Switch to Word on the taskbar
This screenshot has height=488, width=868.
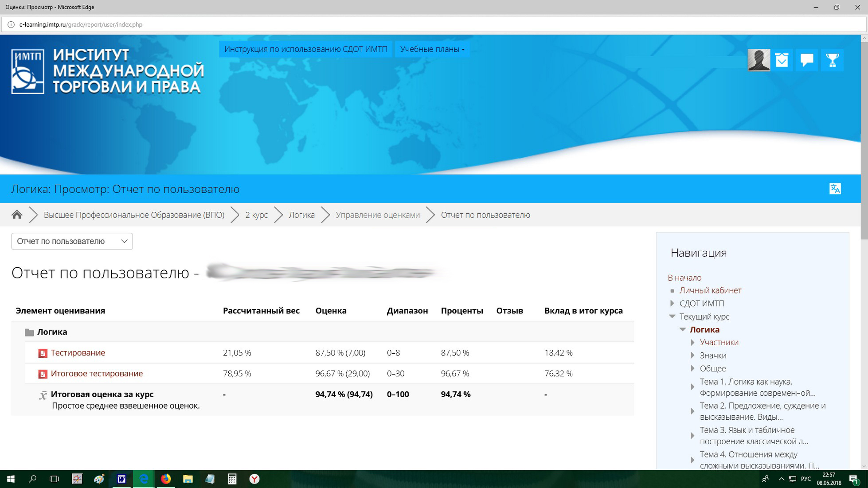[121, 479]
